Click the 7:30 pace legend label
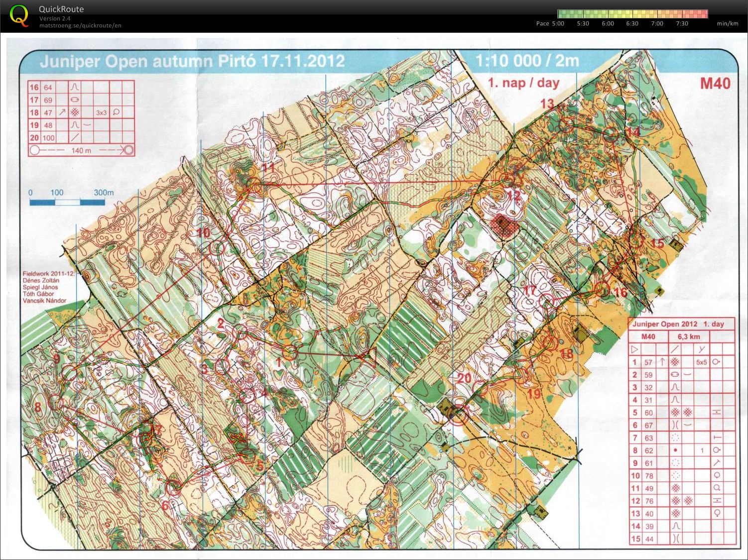The image size is (748, 560). pos(682,23)
